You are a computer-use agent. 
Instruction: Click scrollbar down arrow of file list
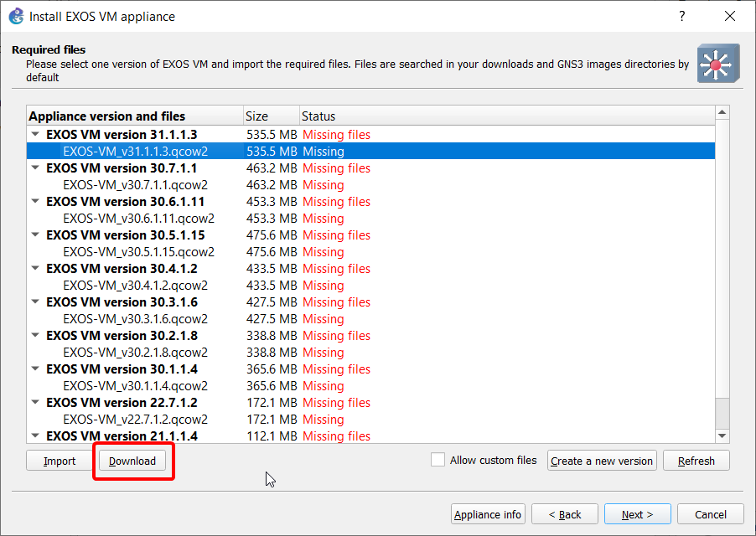(722, 435)
